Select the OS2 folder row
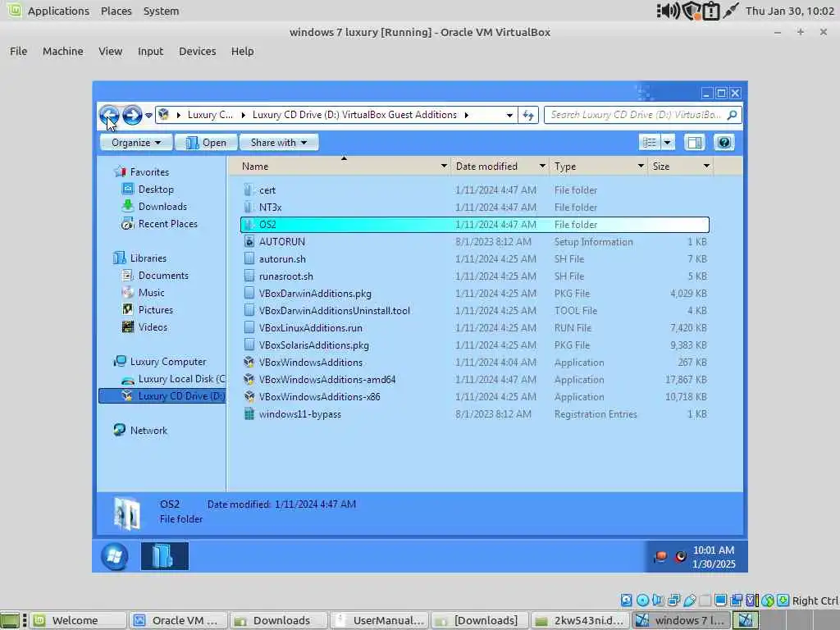 (x=475, y=225)
